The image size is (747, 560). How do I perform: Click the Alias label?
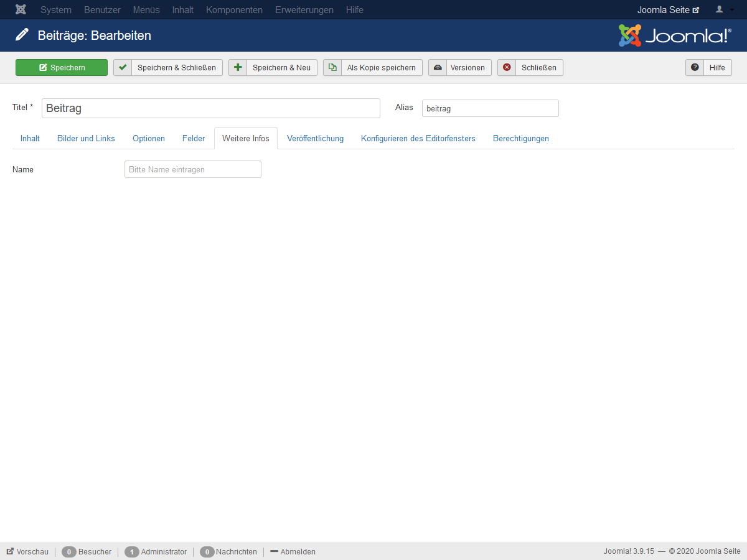[x=404, y=107]
